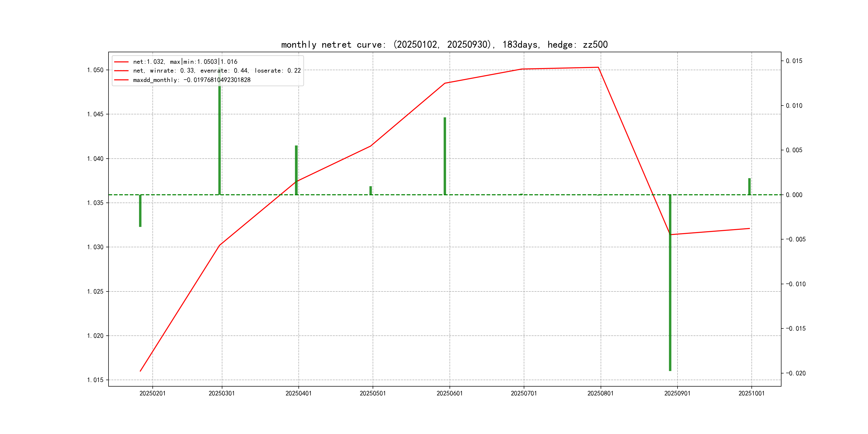
Task: Click the small green bar near 20251001
Action: (x=749, y=186)
